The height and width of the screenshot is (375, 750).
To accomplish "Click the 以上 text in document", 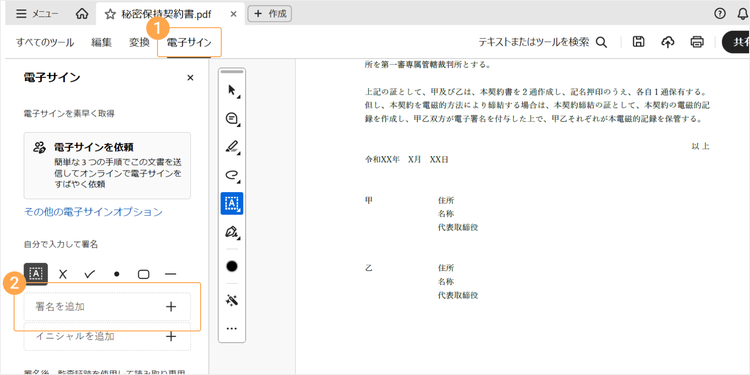I will 700,146.
